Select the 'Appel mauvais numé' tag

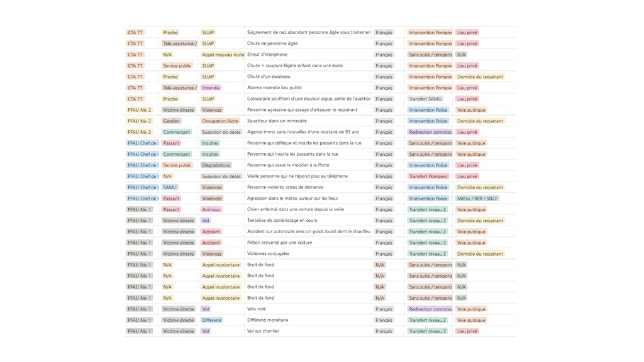[223, 55]
